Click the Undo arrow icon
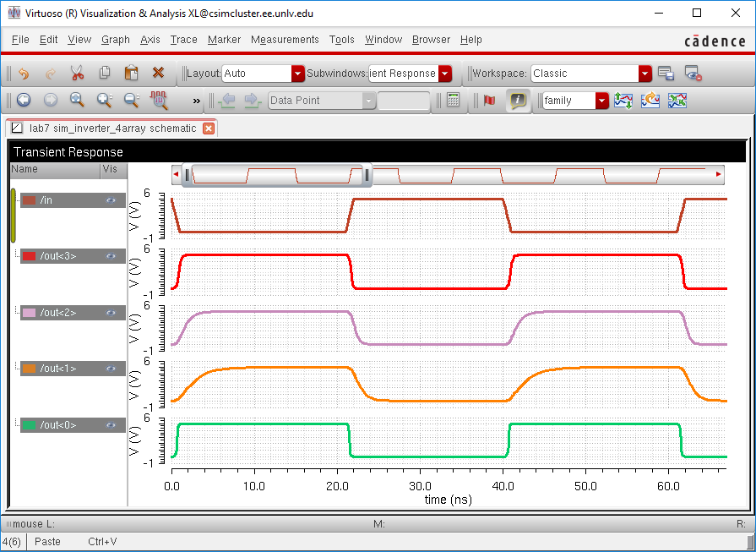 coord(24,74)
